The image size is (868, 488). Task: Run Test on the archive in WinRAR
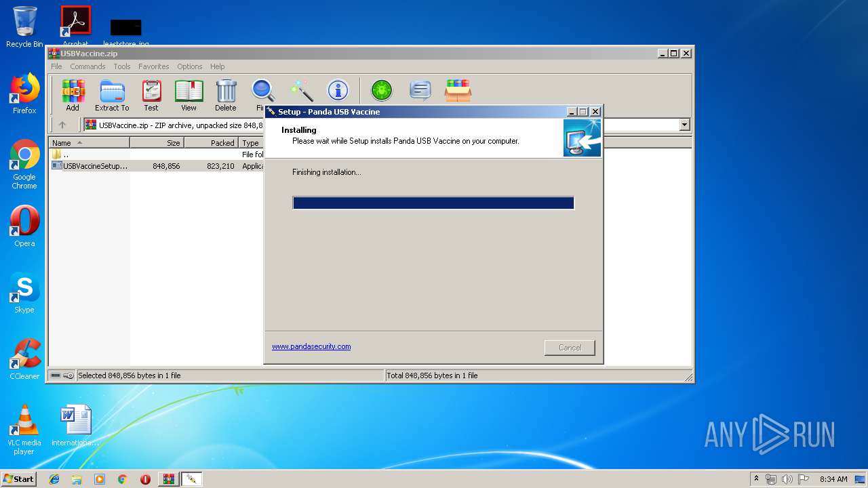[x=151, y=96]
